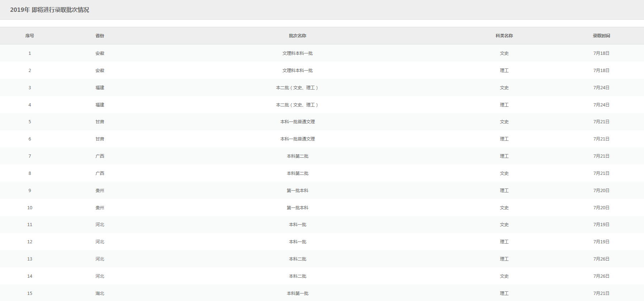Select 本科第二批 batch in row 7
The height and width of the screenshot is (301, 644).
297,156
